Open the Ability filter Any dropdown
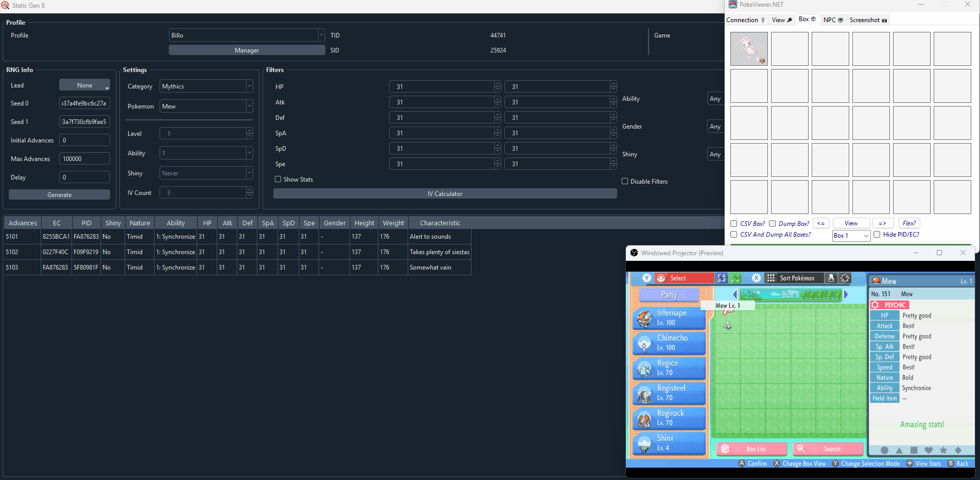The image size is (980, 480). pyautogui.click(x=716, y=98)
